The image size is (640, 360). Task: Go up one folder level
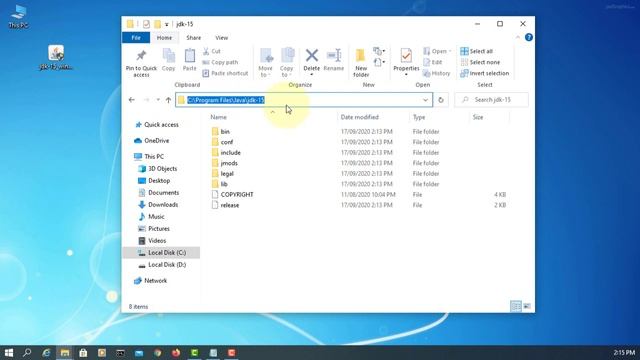(168, 100)
